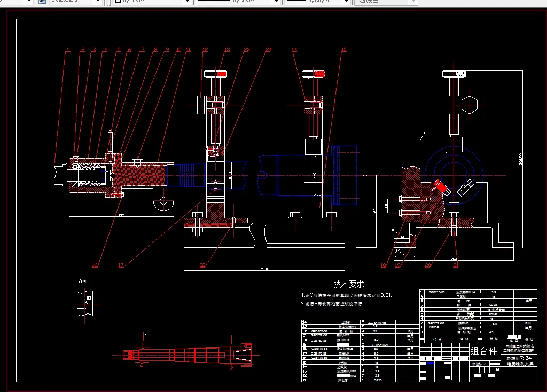Select the 技术要求 heading text
This screenshot has height=392, width=547.
click(348, 284)
